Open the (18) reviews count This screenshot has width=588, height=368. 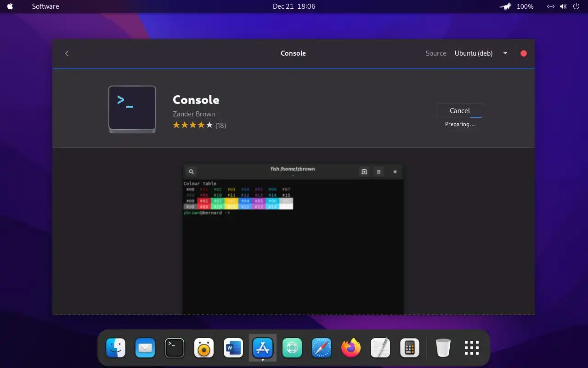221,125
